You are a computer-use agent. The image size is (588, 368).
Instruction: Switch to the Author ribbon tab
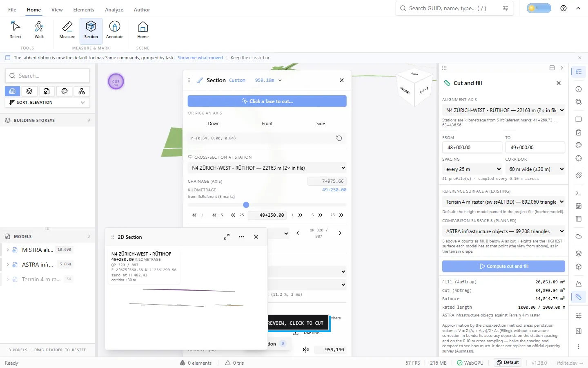point(142,9)
